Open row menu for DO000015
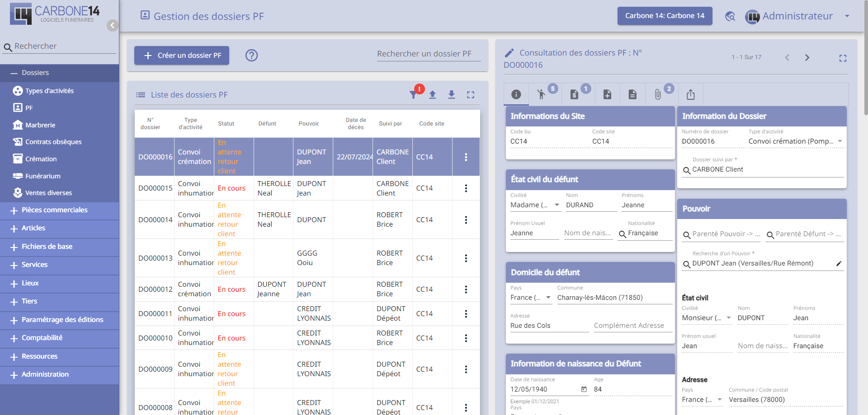Image resolution: width=868 pixels, height=415 pixels. point(466,188)
